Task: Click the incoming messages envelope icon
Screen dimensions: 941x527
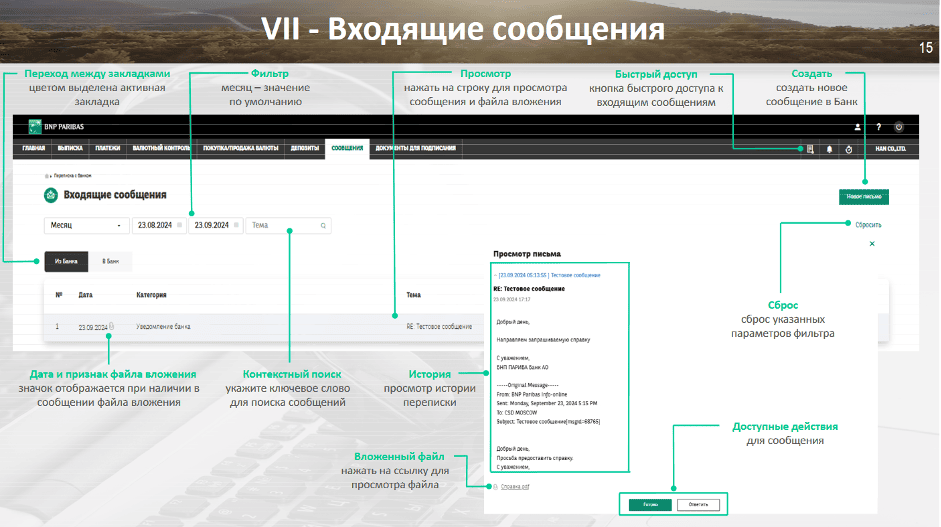Action: click(x=51, y=195)
